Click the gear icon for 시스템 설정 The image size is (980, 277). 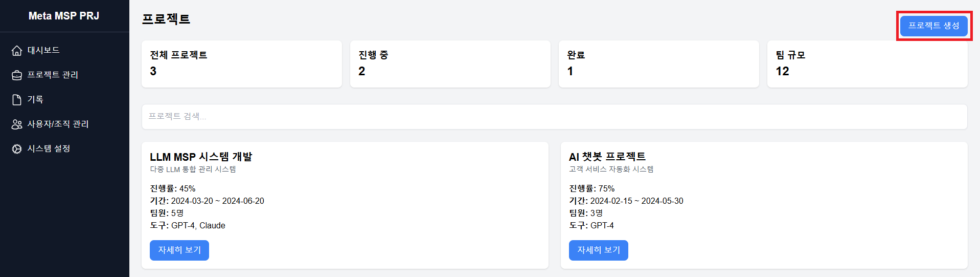[x=17, y=148]
